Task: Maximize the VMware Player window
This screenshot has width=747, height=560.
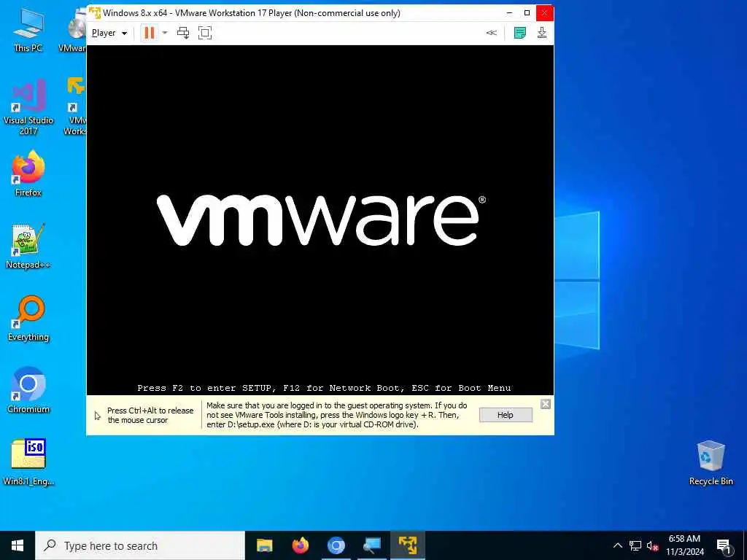Action: point(527,13)
